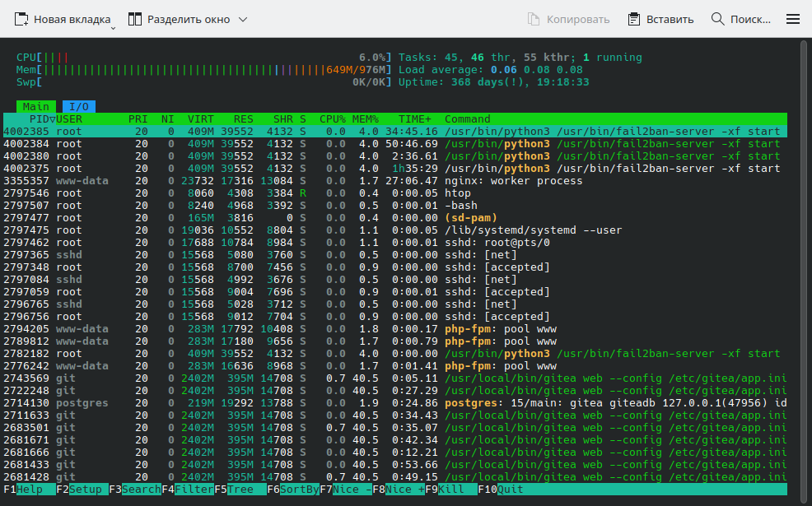Expand the new tab dropdown arrow
Screen dimensions: 812x506
coord(114,27)
